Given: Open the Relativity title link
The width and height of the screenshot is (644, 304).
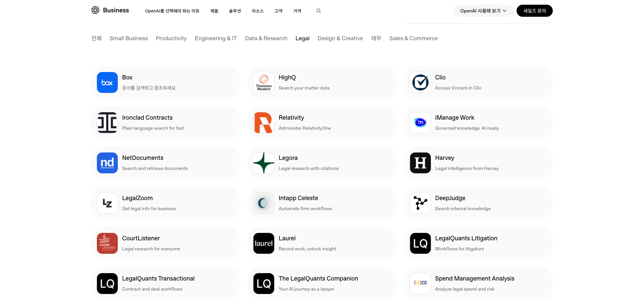Looking at the screenshot, I should (291, 118).
